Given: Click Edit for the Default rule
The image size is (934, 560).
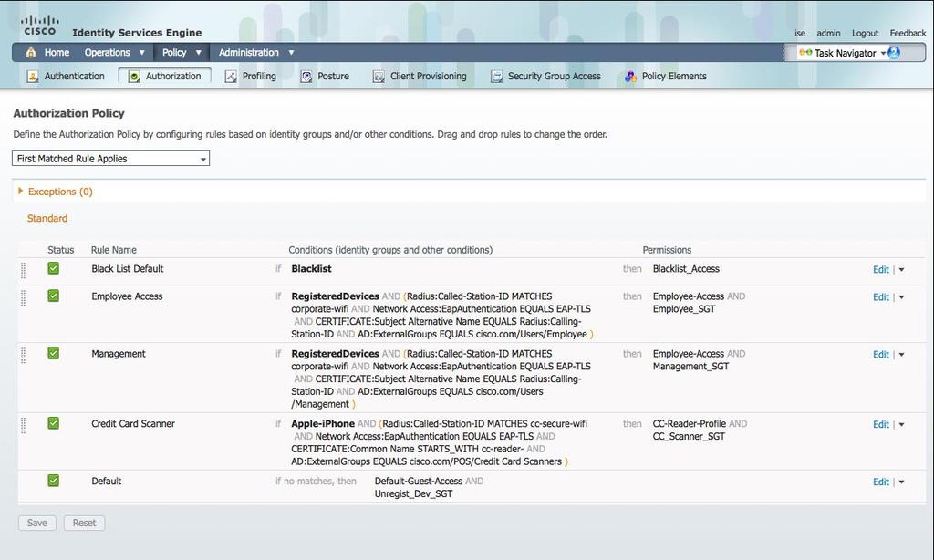Looking at the screenshot, I should (x=881, y=482).
